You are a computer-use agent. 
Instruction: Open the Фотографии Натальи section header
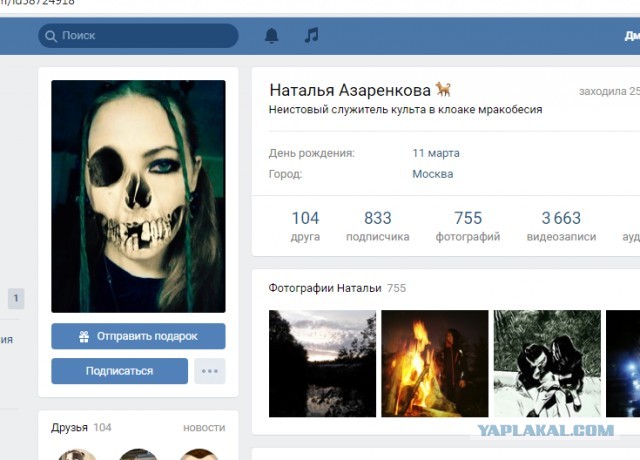(337, 288)
